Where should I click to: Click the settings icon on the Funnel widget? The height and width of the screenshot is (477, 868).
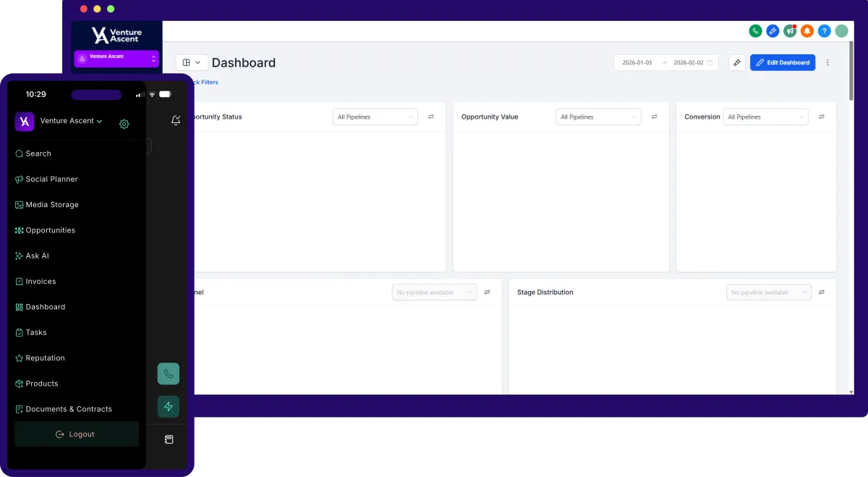488,292
